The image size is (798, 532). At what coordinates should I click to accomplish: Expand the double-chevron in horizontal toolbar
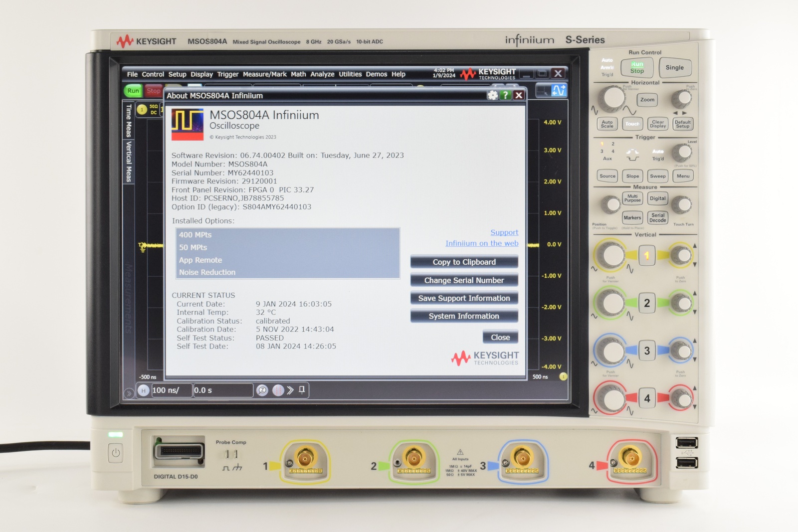[x=290, y=390]
